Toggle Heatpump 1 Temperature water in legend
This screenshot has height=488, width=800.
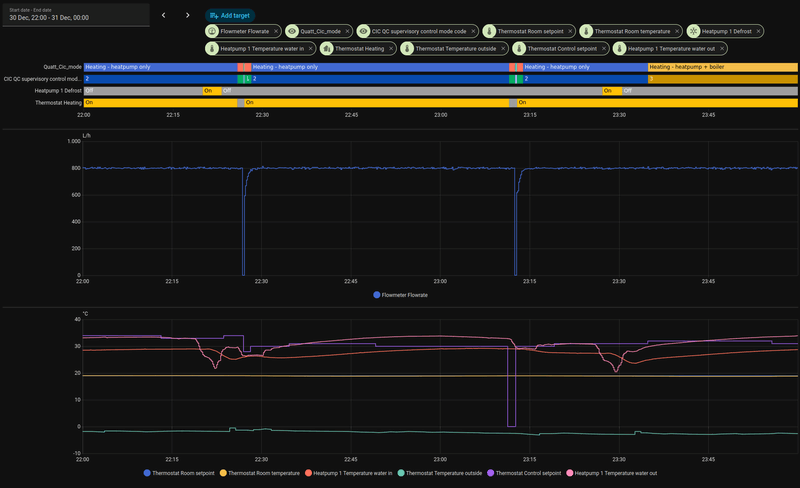[348, 473]
